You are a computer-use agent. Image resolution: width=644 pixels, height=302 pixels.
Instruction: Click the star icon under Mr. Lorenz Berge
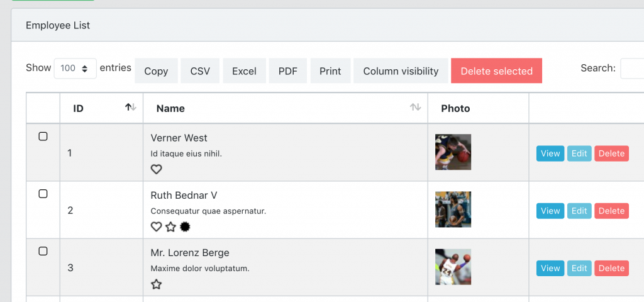pyautogui.click(x=157, y=284)
